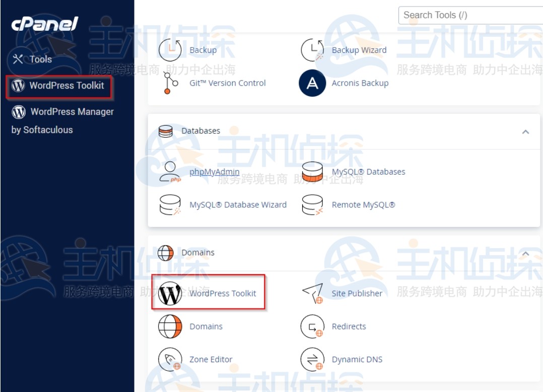
Task: Open Site Publisher via its paper-plane icon
Action: (313, 293)
